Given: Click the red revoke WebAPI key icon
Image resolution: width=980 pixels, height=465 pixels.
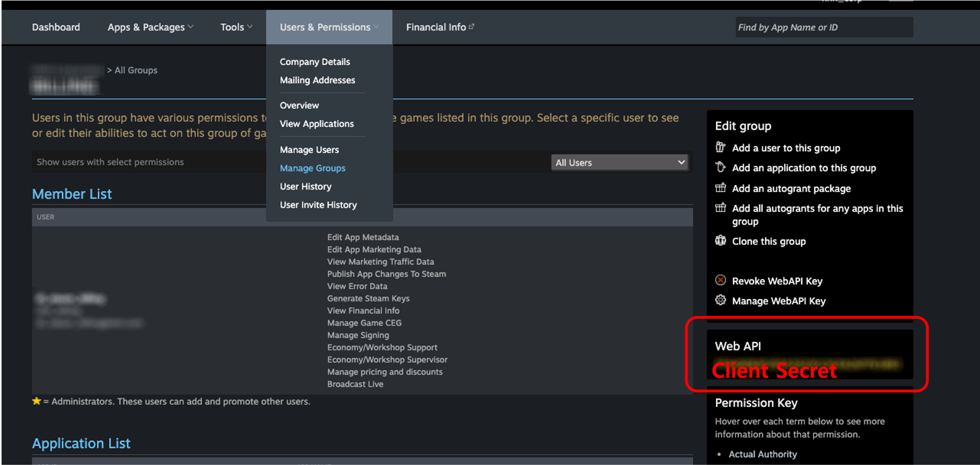Looking at the screenshot, I should pyautogui.click(x=720, y=280).
